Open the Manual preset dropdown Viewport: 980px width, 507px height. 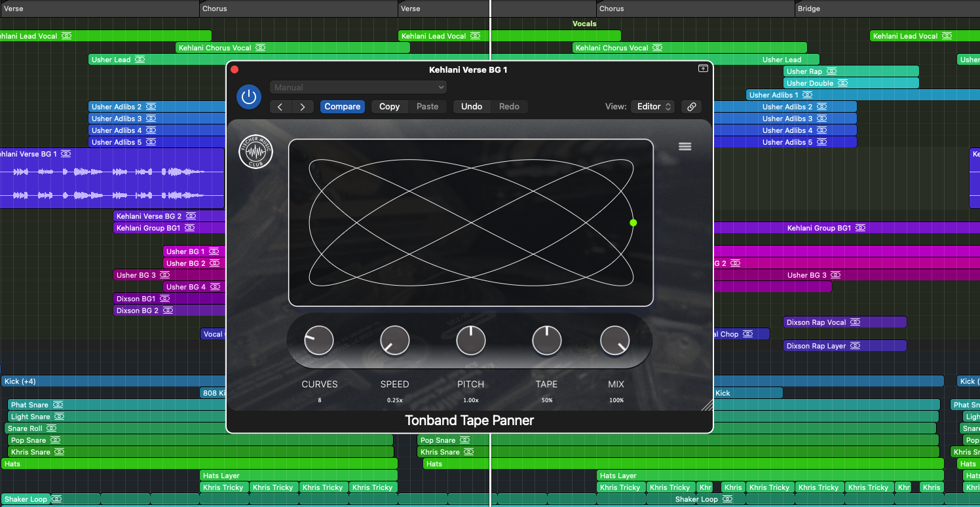click(x=358, y=87)
